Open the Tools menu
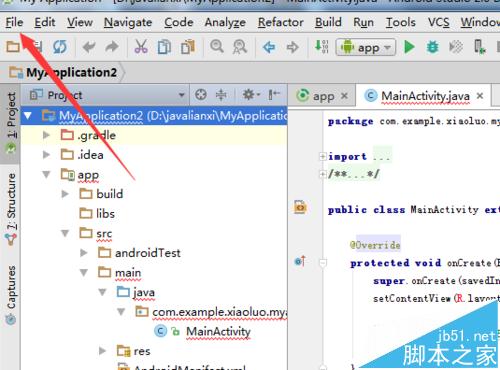 click(x=401, y=22)
